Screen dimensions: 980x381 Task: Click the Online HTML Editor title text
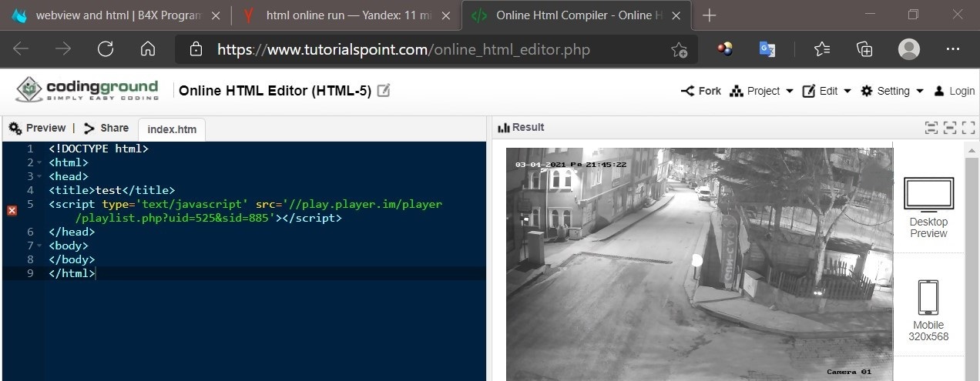pyautogui.click(x=275, y=91)
